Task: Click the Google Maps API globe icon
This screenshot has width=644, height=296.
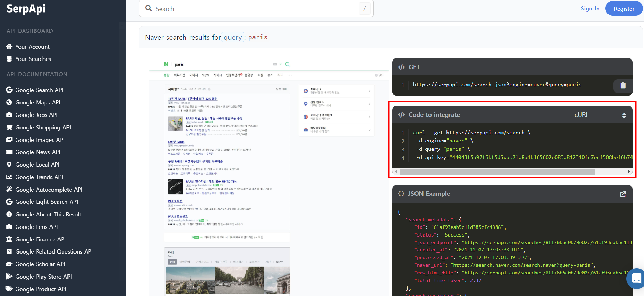Action: [x=9, y=102]
